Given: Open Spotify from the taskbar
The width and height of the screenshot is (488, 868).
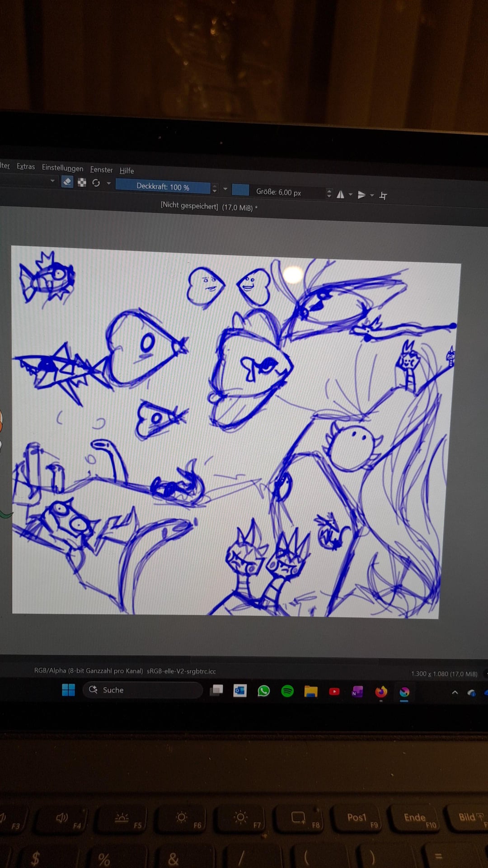Looking at the screenshot, I should [x=287, y=691].
